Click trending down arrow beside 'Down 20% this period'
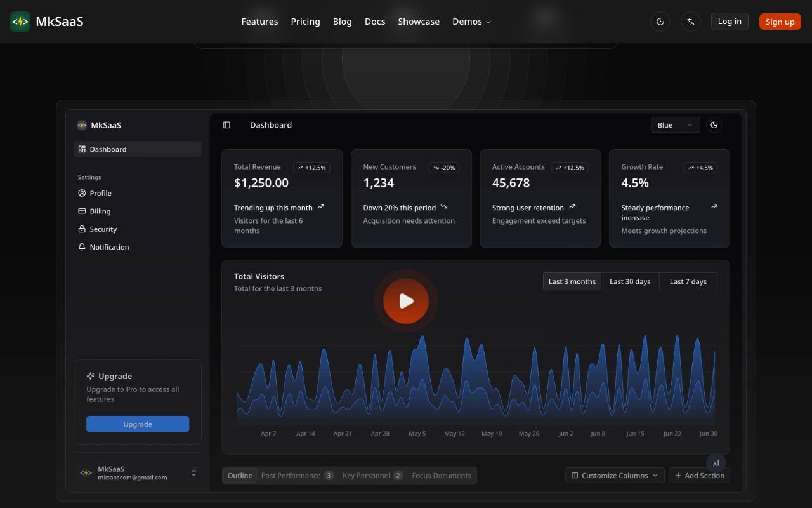This screenshot has width=812, height=508. (x=444, y=207)
